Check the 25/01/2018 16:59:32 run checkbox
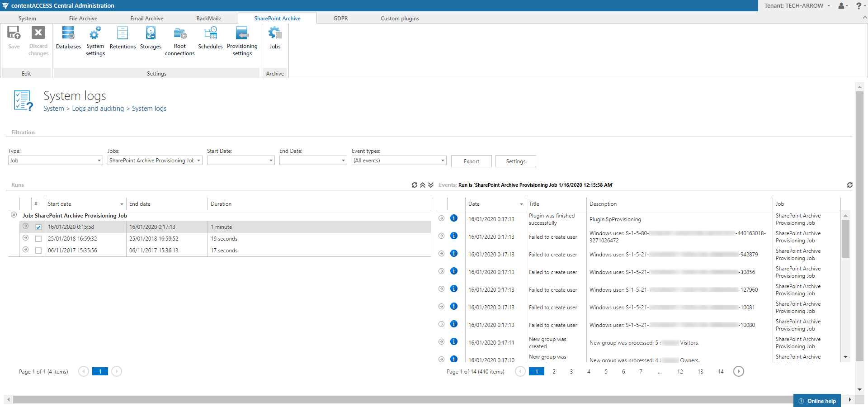Screen dimensions: 868x407 pos(38,239)
